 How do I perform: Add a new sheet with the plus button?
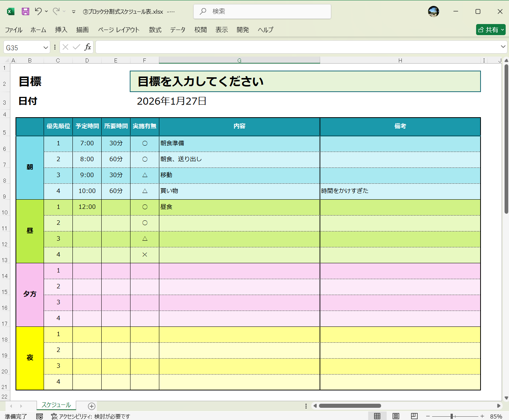tap(91, 406)
